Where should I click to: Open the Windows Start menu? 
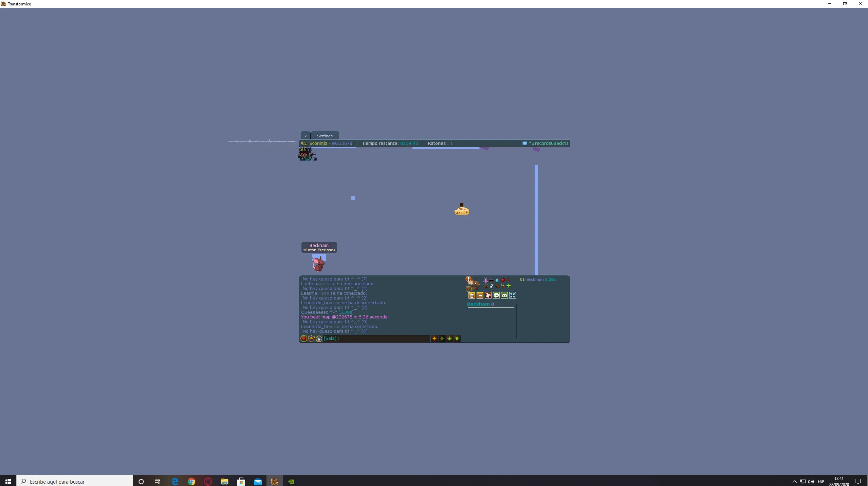click(8, 481)
